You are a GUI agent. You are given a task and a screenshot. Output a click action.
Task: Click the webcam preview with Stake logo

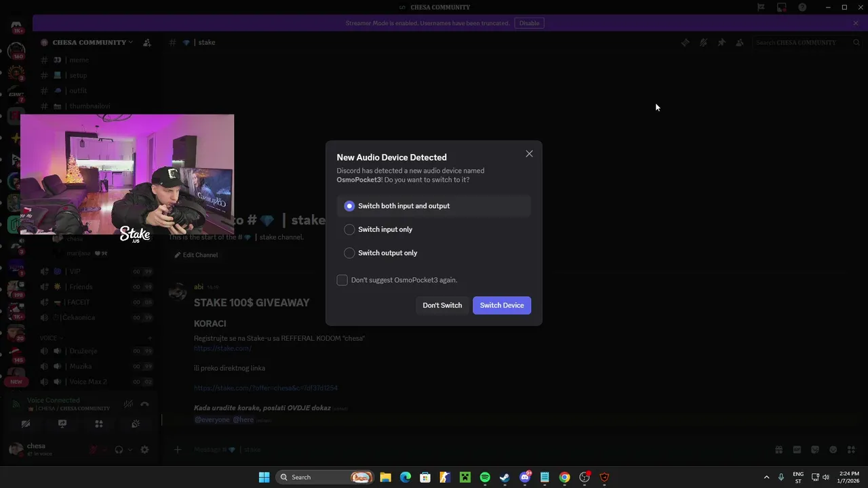(x=127, y=174)
